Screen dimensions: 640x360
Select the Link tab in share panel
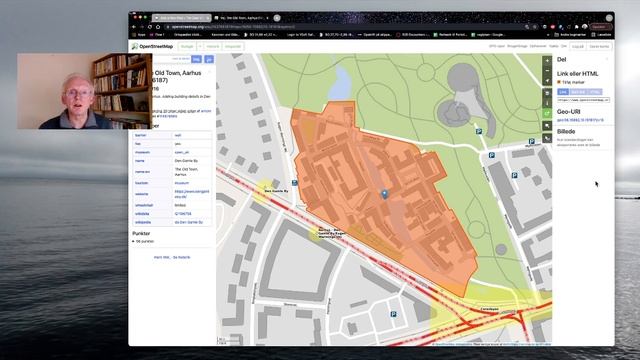click(x=563, y=92)
